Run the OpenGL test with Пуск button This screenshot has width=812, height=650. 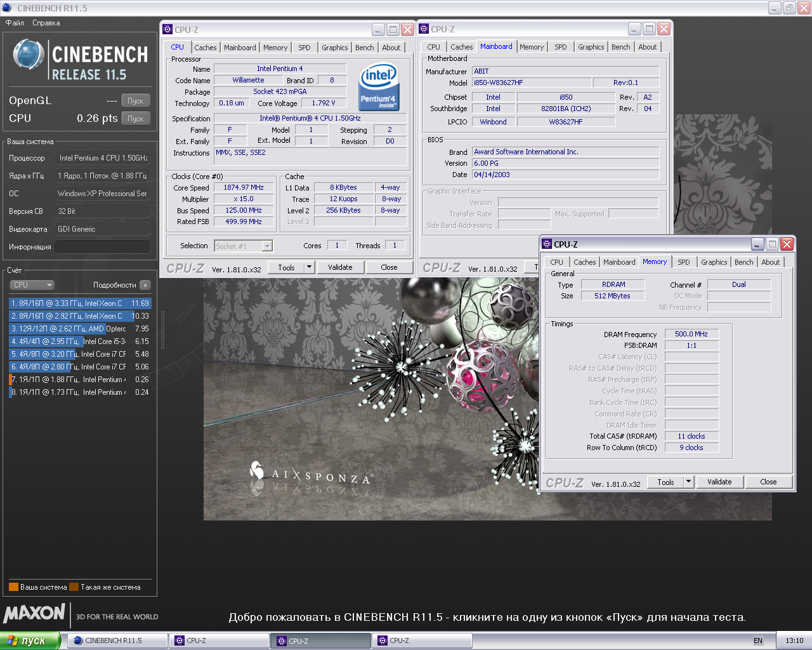coord(136,100)
